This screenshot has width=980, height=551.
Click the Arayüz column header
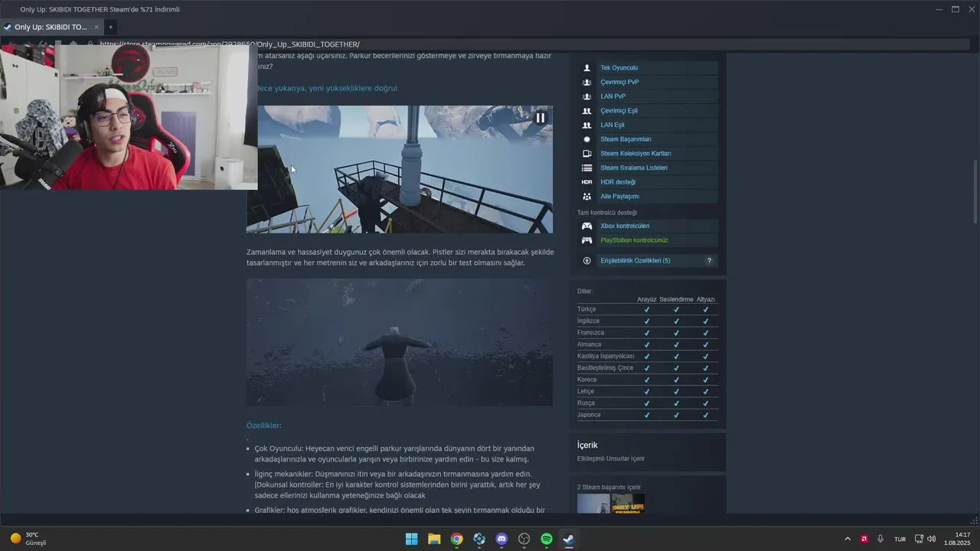coord(647,299)
